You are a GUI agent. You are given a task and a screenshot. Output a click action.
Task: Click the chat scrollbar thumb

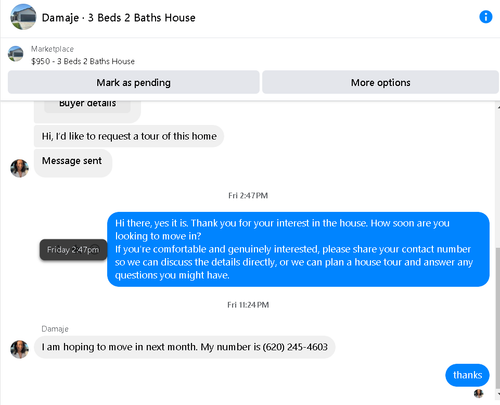coord(498,318)
